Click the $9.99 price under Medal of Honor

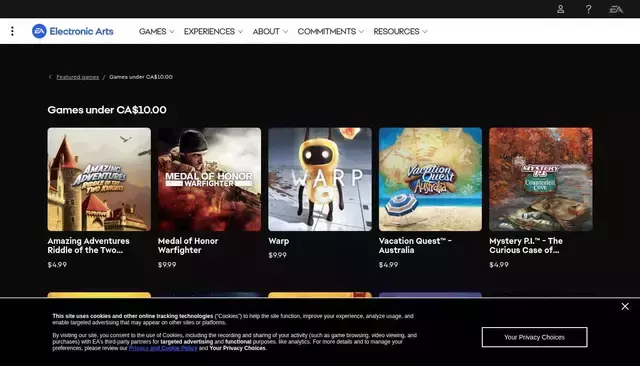[167, 265]
